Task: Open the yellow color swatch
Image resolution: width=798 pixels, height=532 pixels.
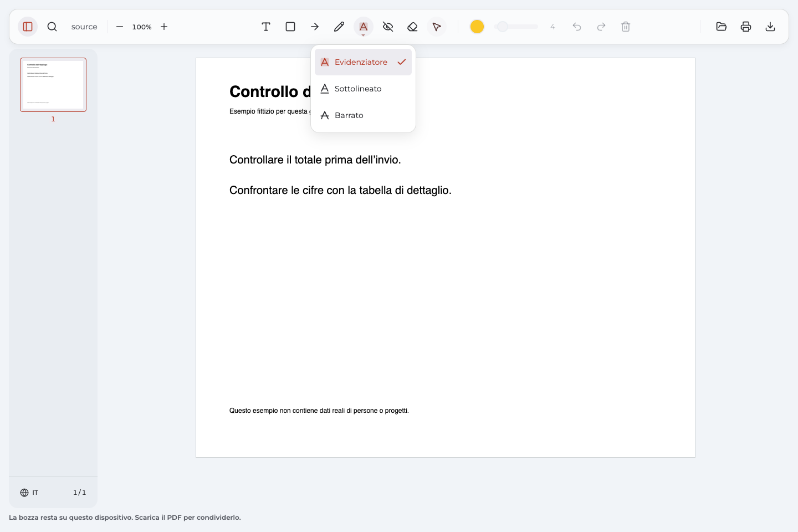Action: (477, 27)
